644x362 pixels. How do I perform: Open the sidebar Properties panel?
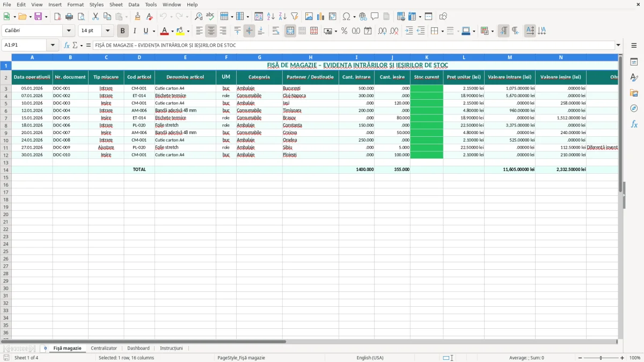(634, 62)
